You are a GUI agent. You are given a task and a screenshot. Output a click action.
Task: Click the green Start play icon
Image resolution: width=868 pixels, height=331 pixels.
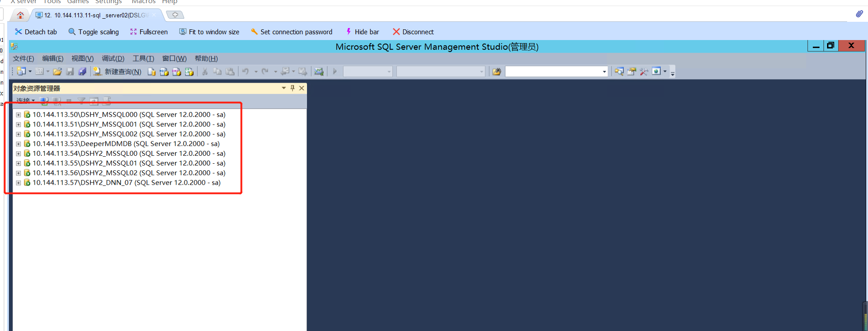[x=335, y=71]
